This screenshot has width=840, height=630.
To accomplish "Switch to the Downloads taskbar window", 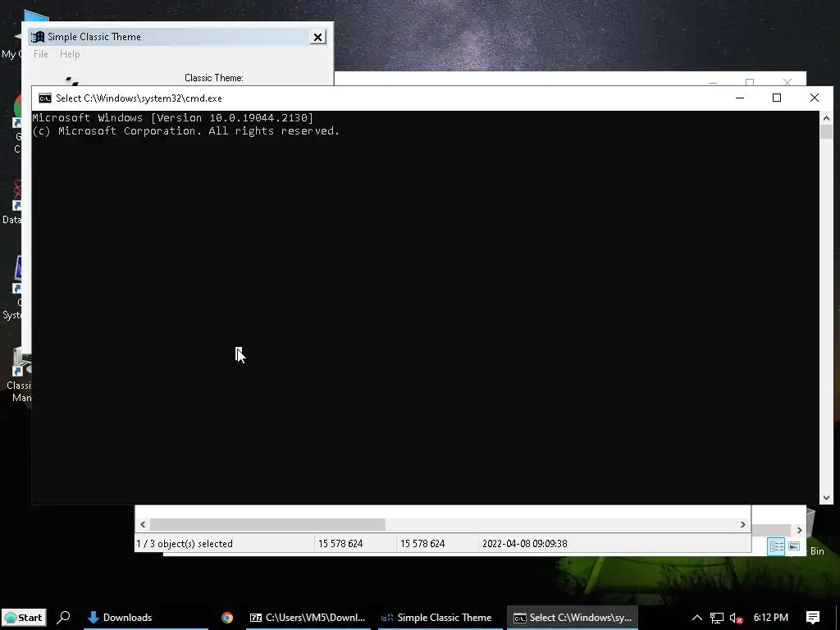I will [x=146, y=618].
